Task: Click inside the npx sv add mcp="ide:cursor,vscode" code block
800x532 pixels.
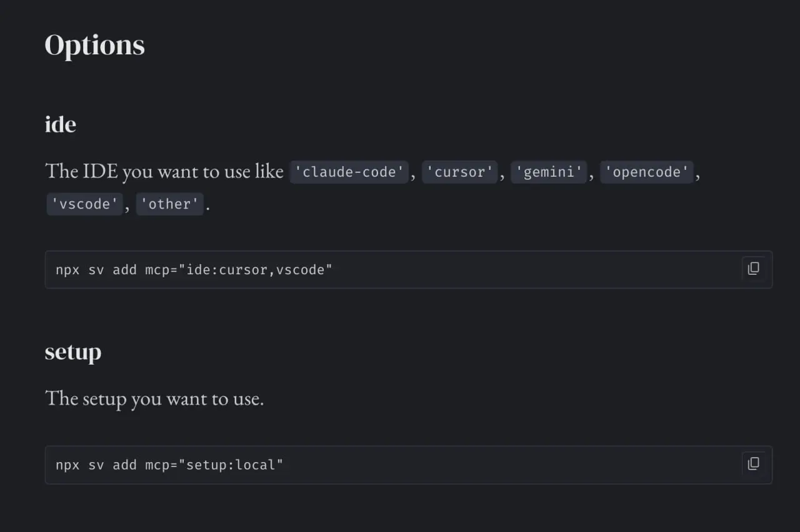Action: (x=409, y=270)
